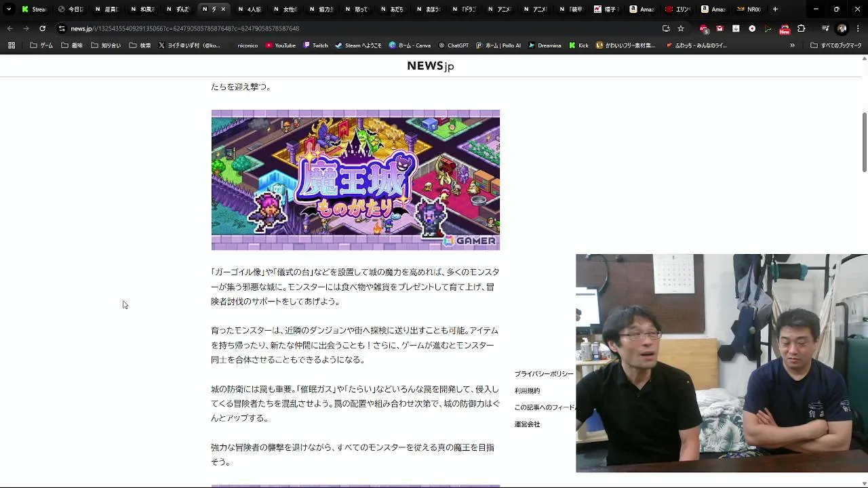This screenshot has width=868, height=488.
Task: Open Canva home bookmark
Action: point(410,45)
